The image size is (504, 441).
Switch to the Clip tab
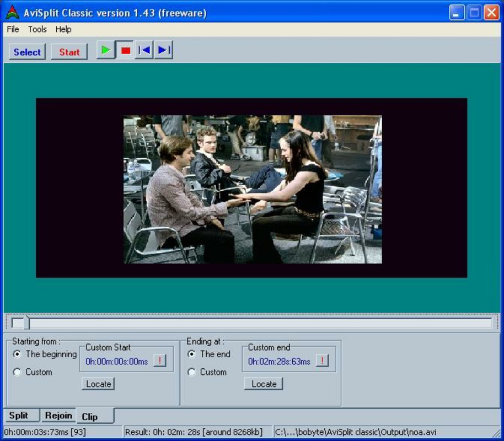click(x=95, y=417)
